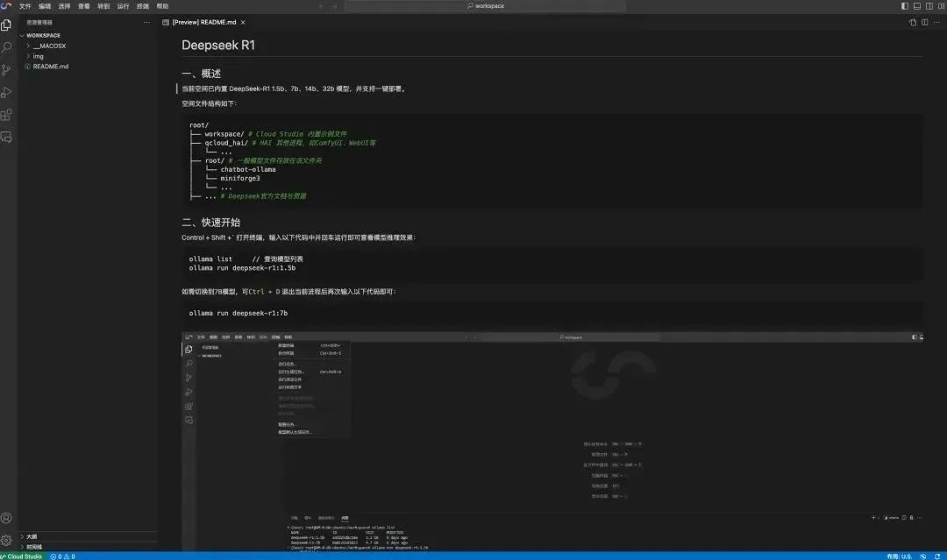Toggle bottom panel visibility in title bar

click(917, 6)
